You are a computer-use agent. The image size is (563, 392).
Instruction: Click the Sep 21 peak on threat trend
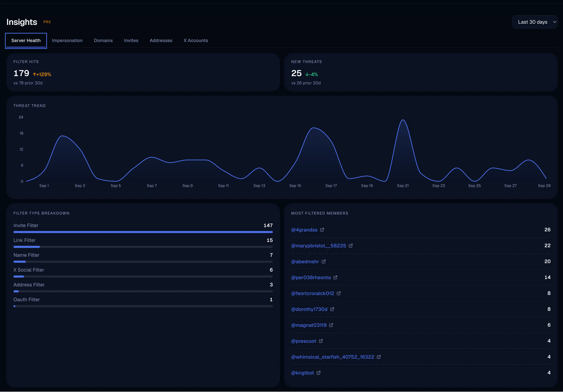tap(403, 120)
